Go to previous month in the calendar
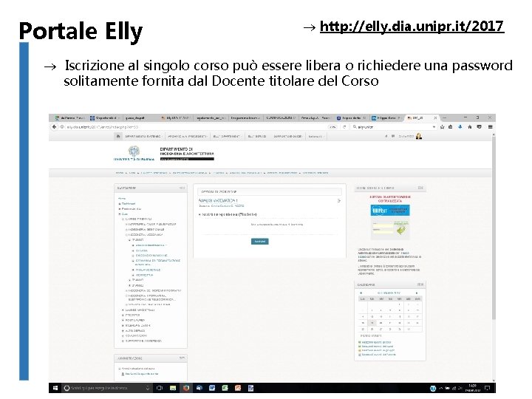This screenshot has width=532, height=399. (361, 293)
